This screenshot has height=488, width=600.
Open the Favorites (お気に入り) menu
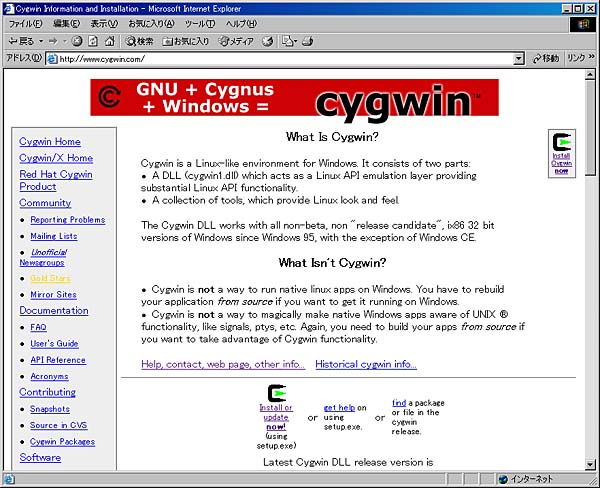[x=151, y=24]
